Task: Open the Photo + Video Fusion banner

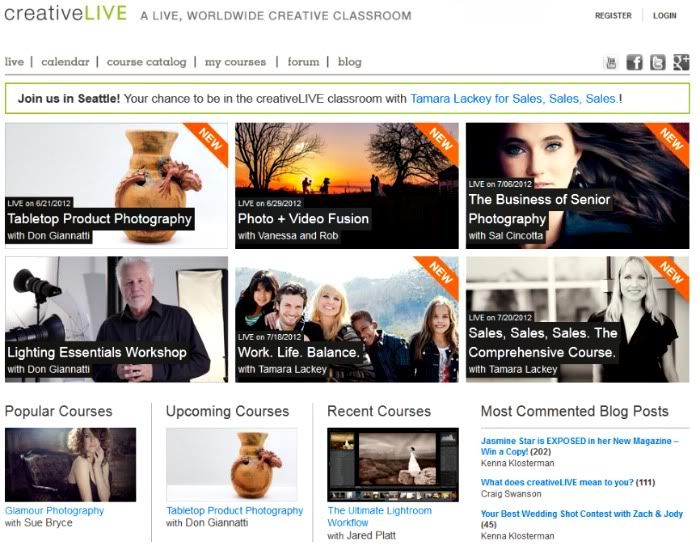Action: [347, 186]
